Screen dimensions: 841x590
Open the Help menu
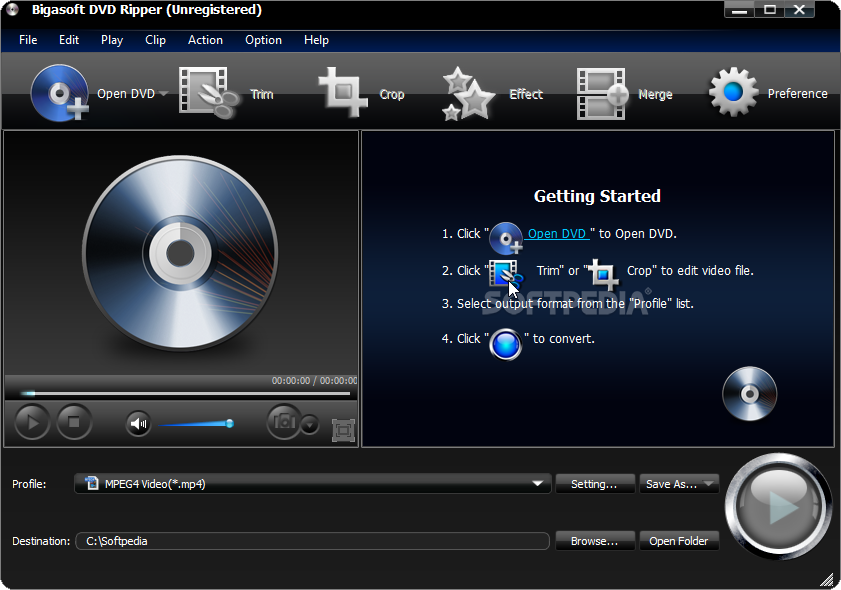tap(316, 40)
